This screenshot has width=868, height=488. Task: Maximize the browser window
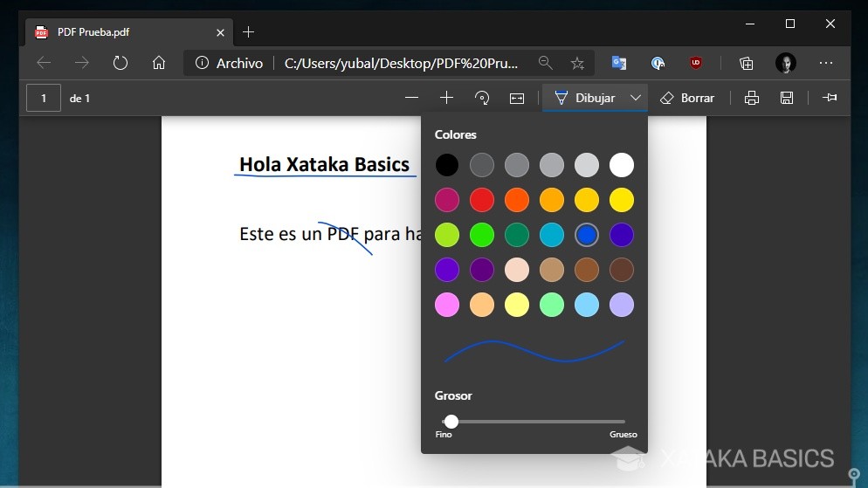tap(790, 24)
